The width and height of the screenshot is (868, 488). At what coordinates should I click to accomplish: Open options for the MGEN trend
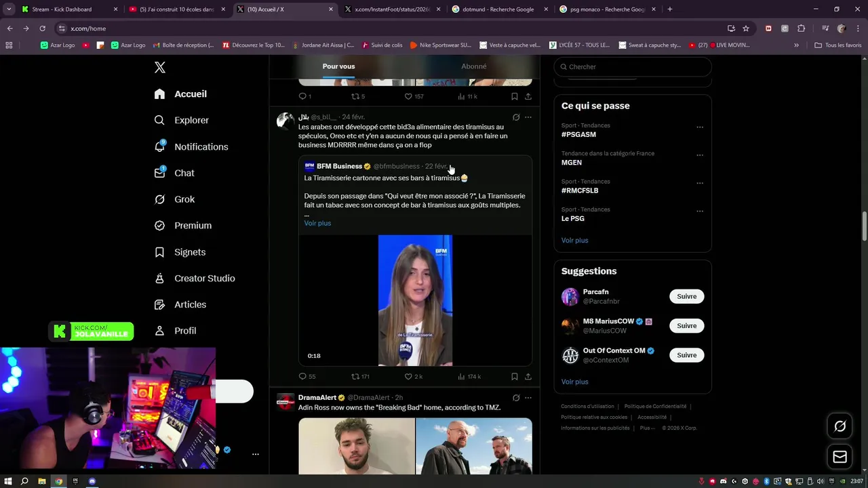(700, 155)
